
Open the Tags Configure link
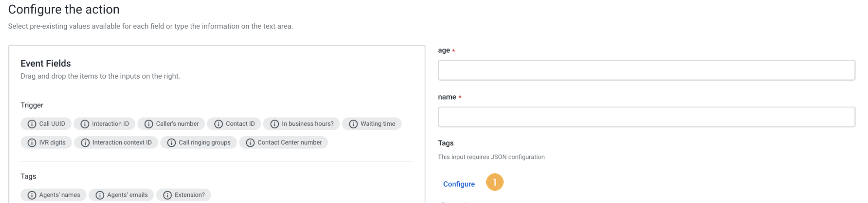(459, 184)
